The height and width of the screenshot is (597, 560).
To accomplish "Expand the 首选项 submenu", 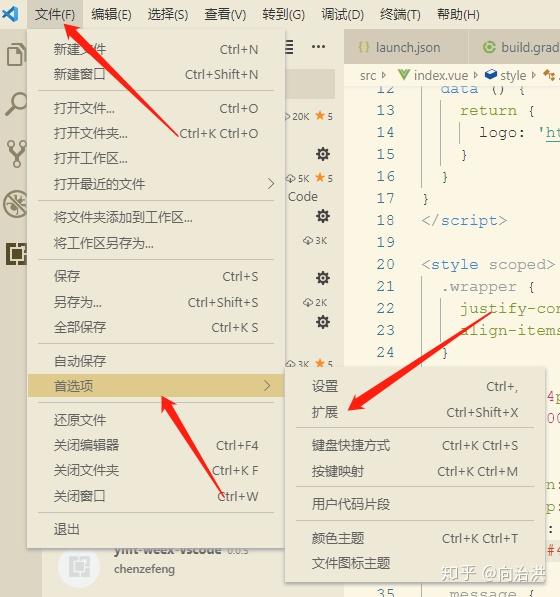I will [156, 386].
